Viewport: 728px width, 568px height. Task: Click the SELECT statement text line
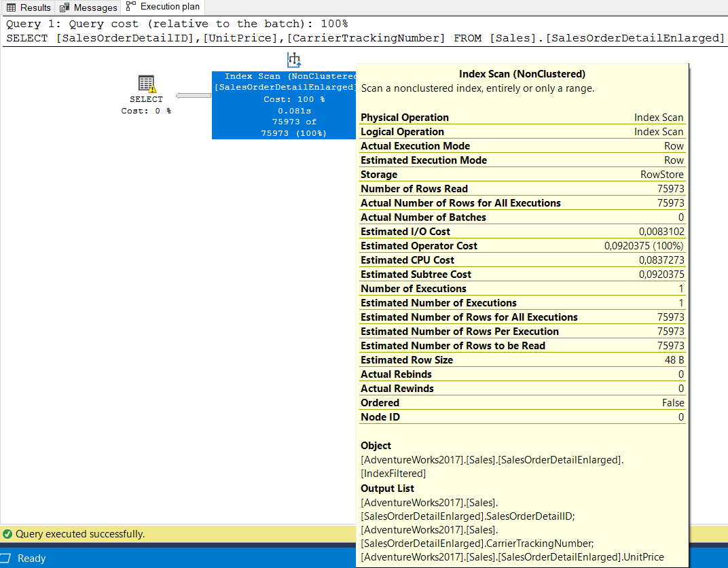(365, 38)
